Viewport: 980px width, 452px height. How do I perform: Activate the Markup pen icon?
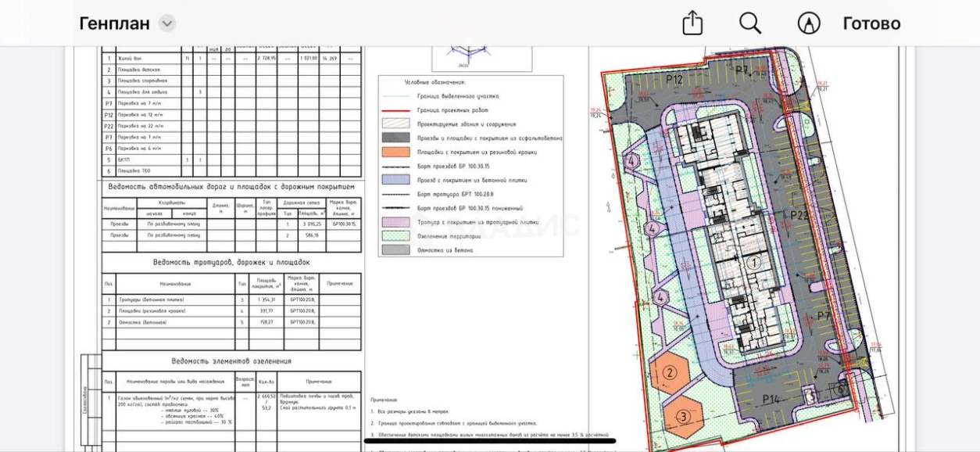click(x=809, y=23)
